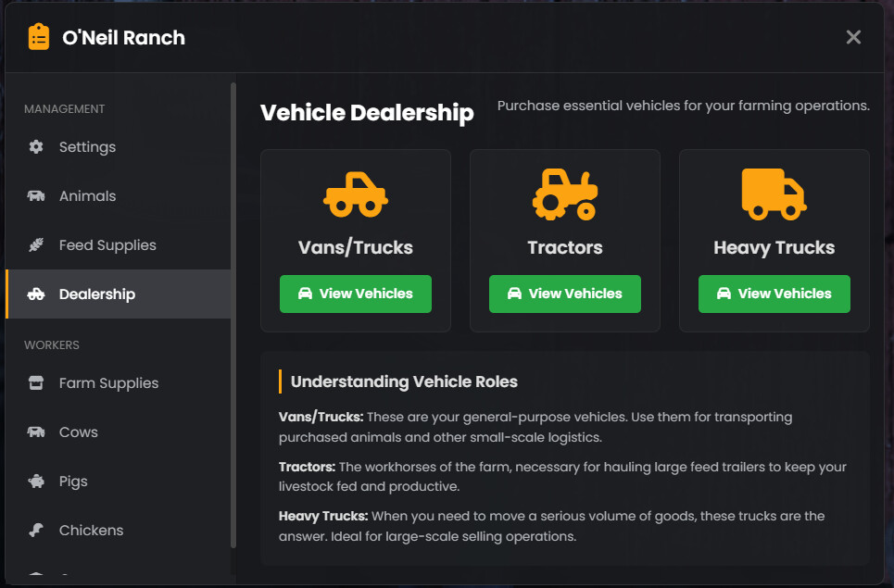The height and width of the screenshot is (588, 894).
Task: Click the large Tractors tractor icon
Action: 565,194
